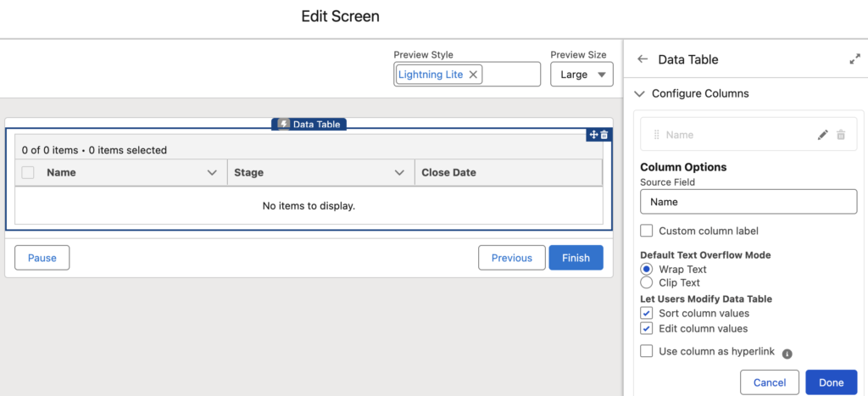Click the Lightning Lite pill text
868x396 pixels.
click(431, 75)
